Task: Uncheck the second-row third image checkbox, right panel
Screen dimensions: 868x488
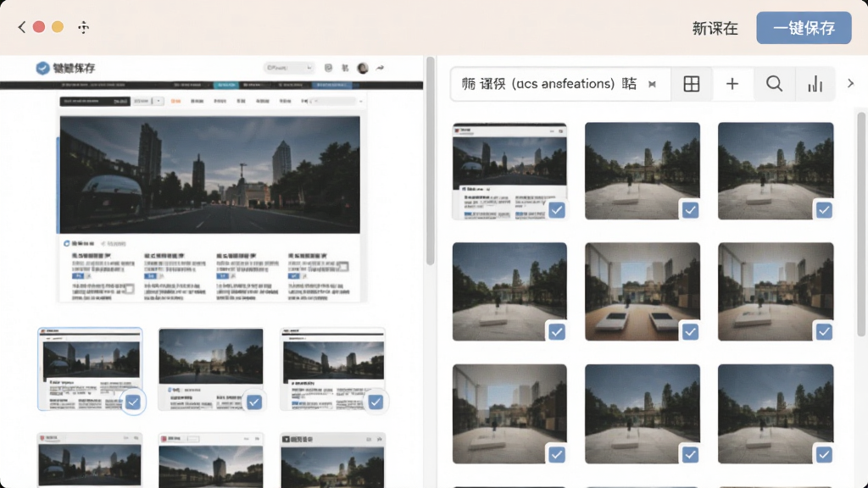Action: (824, 332)
